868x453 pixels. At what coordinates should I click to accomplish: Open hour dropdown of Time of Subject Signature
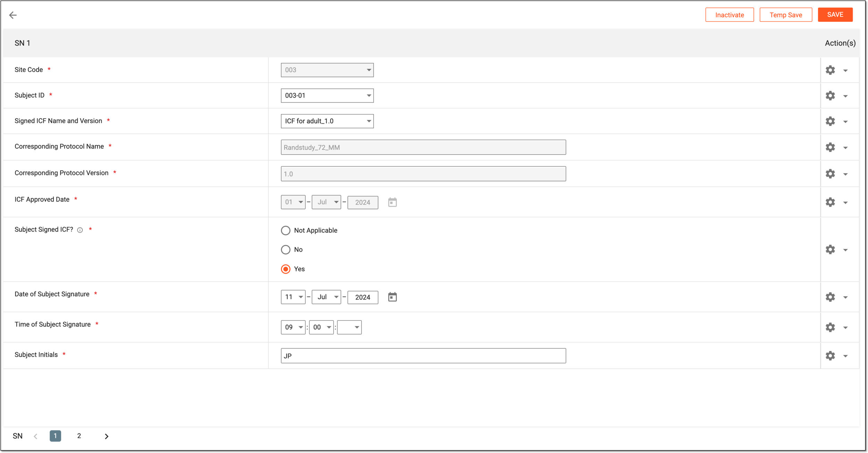pyautogui.click(x=293, y=327)
